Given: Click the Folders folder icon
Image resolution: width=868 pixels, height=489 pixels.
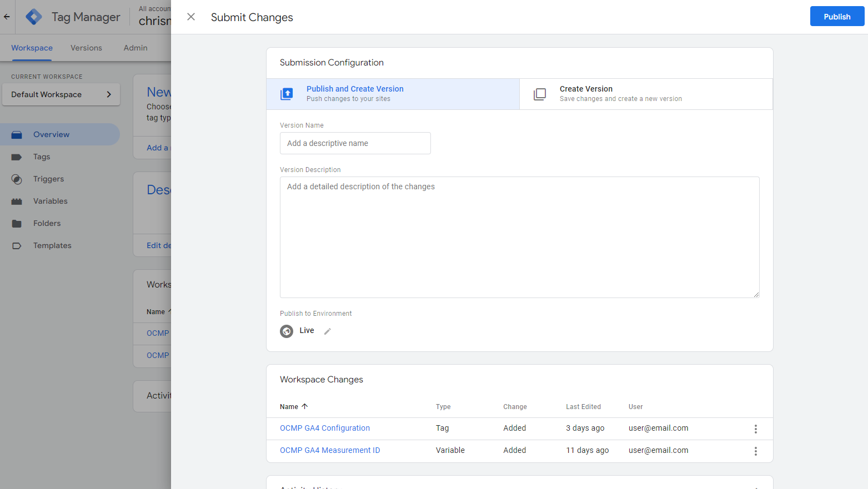Looking at the screenshot, I should 17,224.
